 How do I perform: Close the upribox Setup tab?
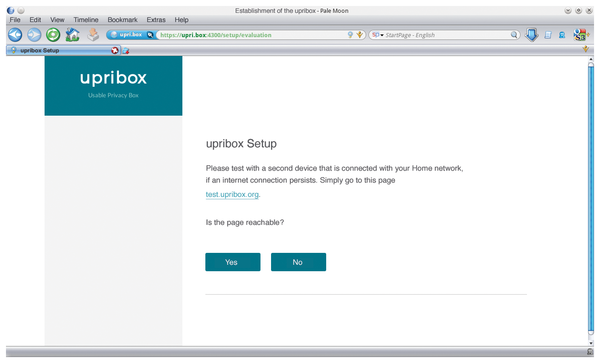(x=115, y=50)
